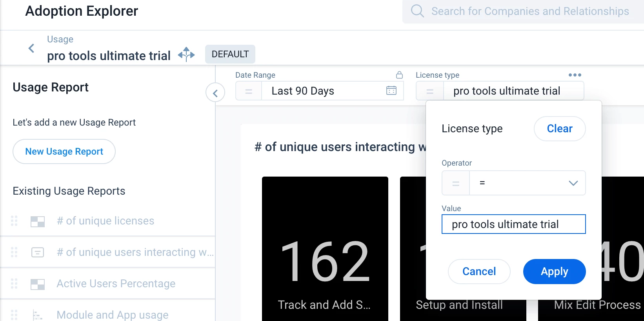Click the pro tools ultimate trial page title
Viewport: 644px width, 321px height.
(109, 56)
